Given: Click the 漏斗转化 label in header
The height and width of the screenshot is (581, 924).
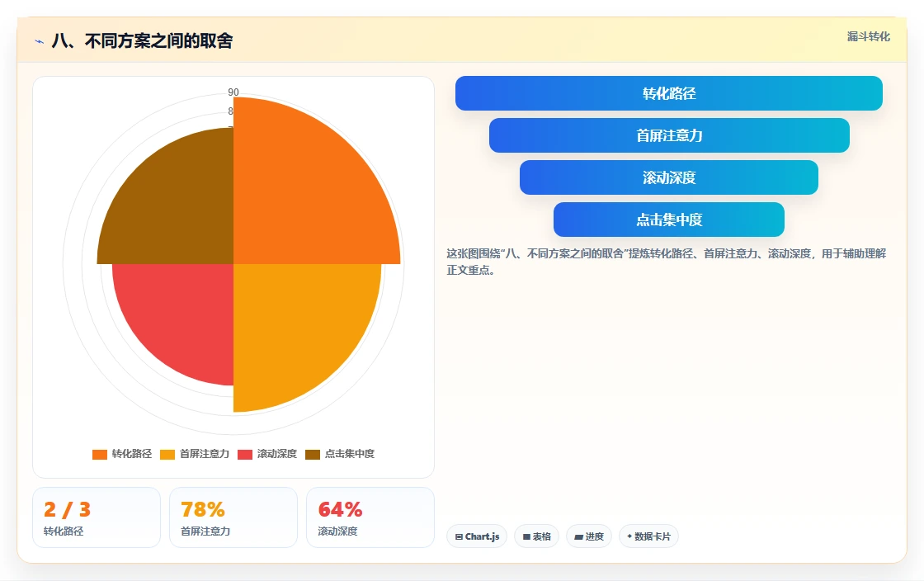Looking at the screenshot, I should click(x=869, y=36).
